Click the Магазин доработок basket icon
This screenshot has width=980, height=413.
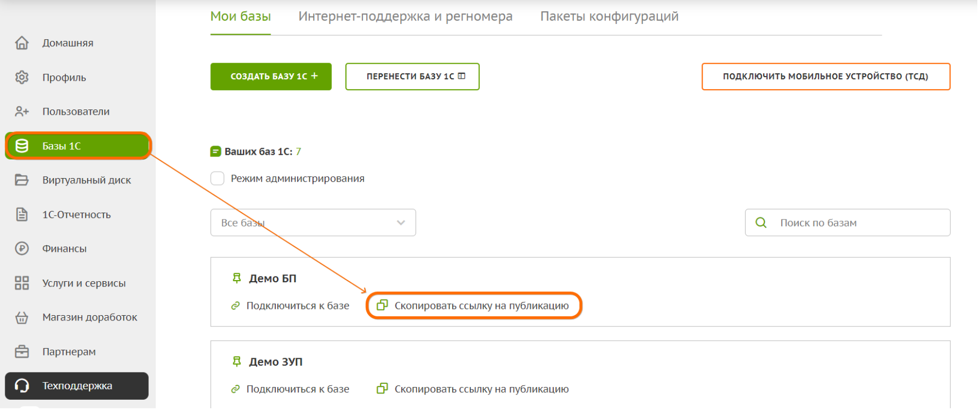pos(22,318)
